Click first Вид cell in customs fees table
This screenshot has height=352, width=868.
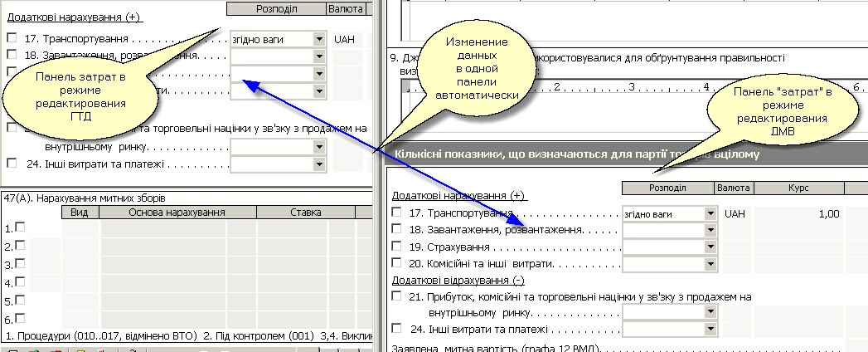80,228
